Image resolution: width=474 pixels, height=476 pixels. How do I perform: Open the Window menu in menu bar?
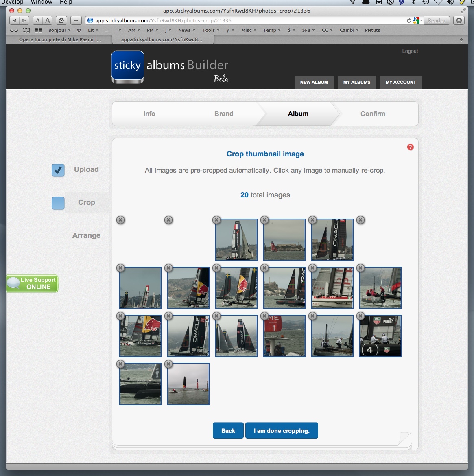coord(42,2)
